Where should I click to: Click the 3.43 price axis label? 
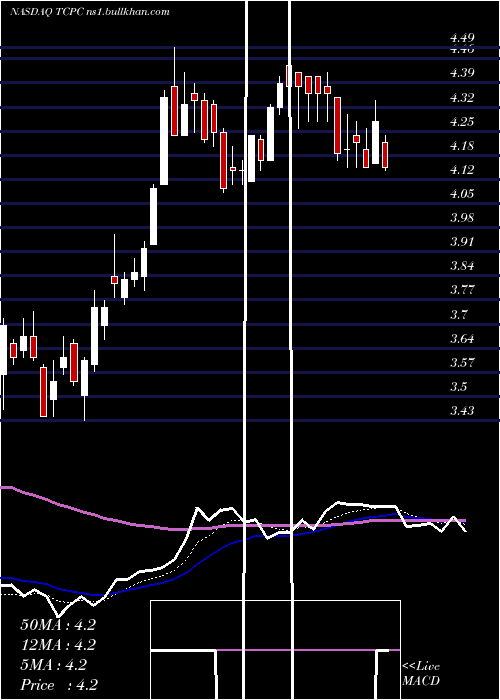[x=462, y=411]
